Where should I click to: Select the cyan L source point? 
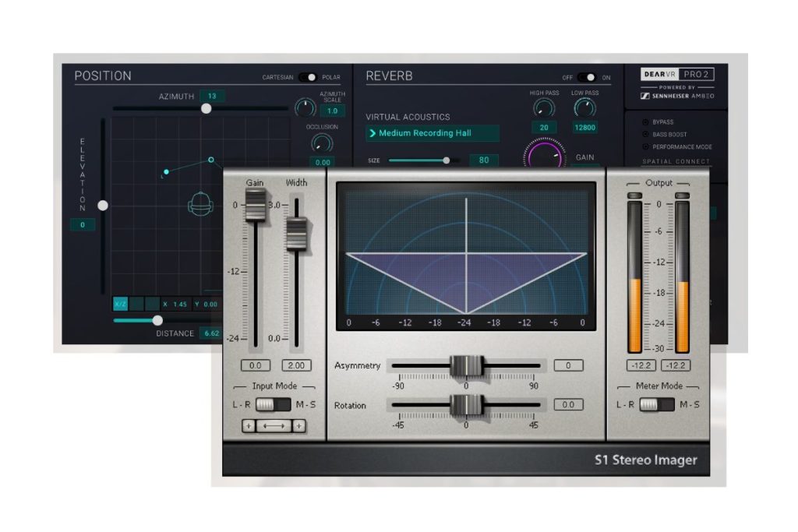[x=167, y=172]
